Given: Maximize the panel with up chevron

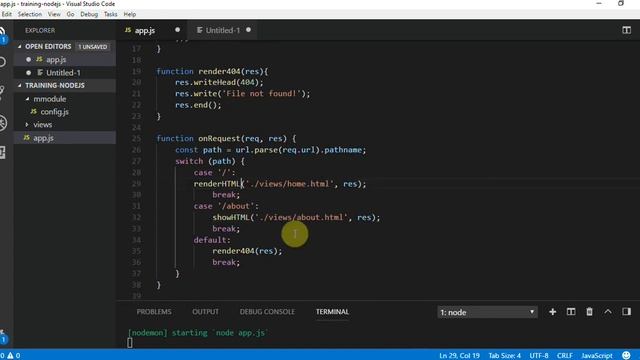Looking at the screenshot, I should (x=608, y=312).
